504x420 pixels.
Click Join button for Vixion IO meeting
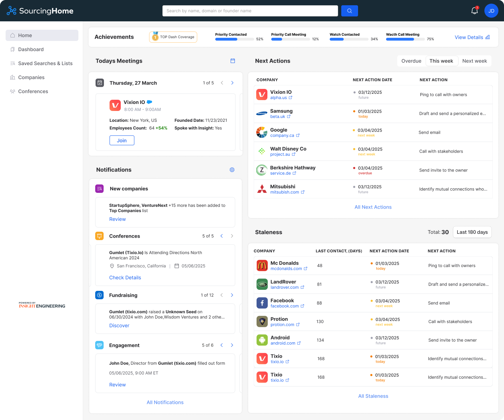[122, 140]
